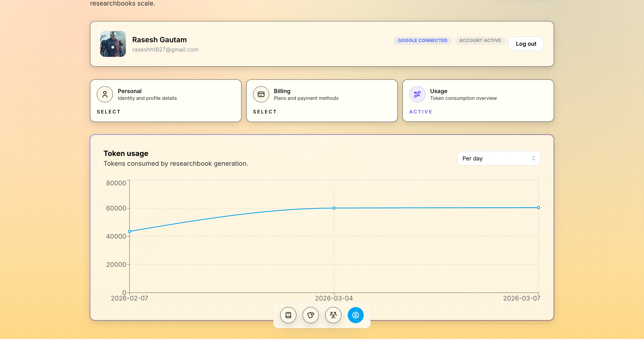
Task: Click the 2026-03-04 chart data point
Action: pos(334,208)
